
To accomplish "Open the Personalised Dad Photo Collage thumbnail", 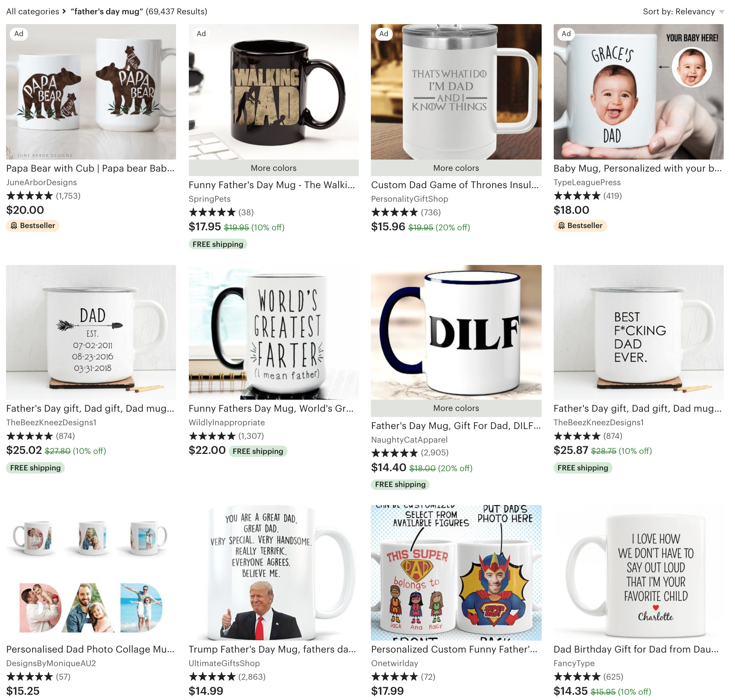I will point(91,573).
